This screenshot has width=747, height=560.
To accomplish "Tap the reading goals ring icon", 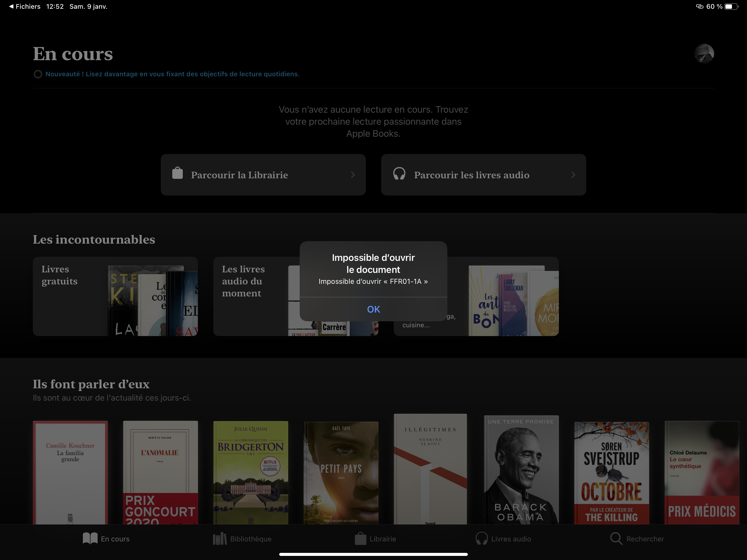I will point(38,74).
